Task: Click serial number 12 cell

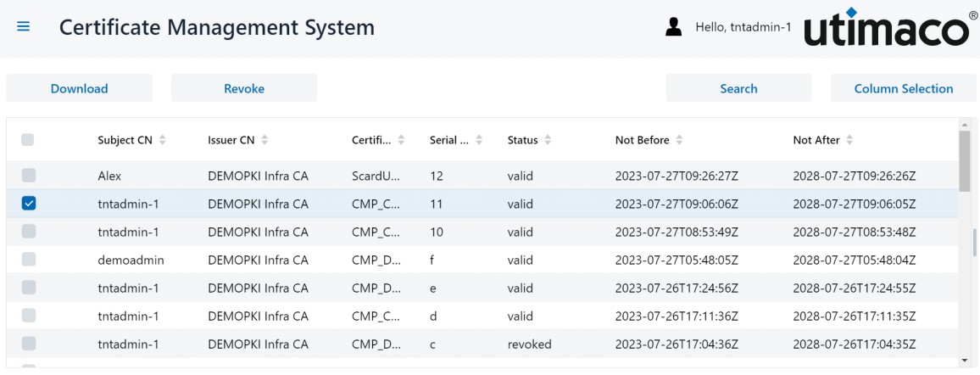Action: click(437, 176)
